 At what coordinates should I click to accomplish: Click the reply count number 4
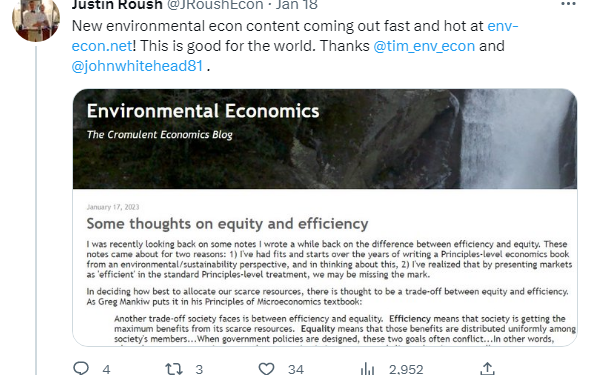(x=106, y=369)
